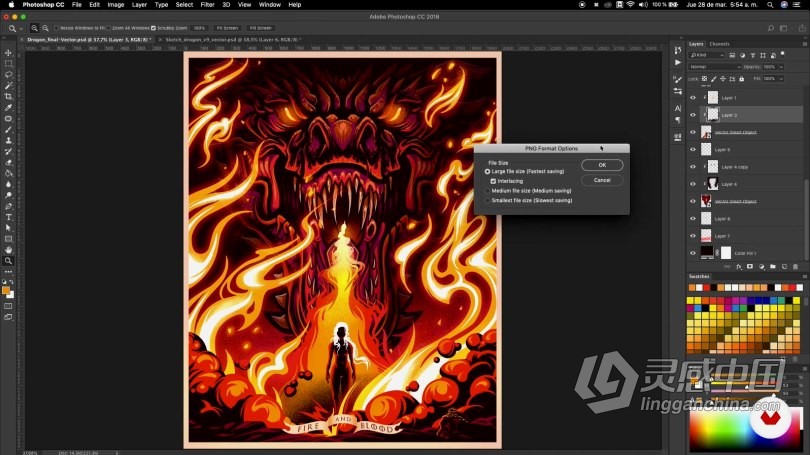Select the Move tool
This screenshot has height=455, width=810.
[8, 53]
